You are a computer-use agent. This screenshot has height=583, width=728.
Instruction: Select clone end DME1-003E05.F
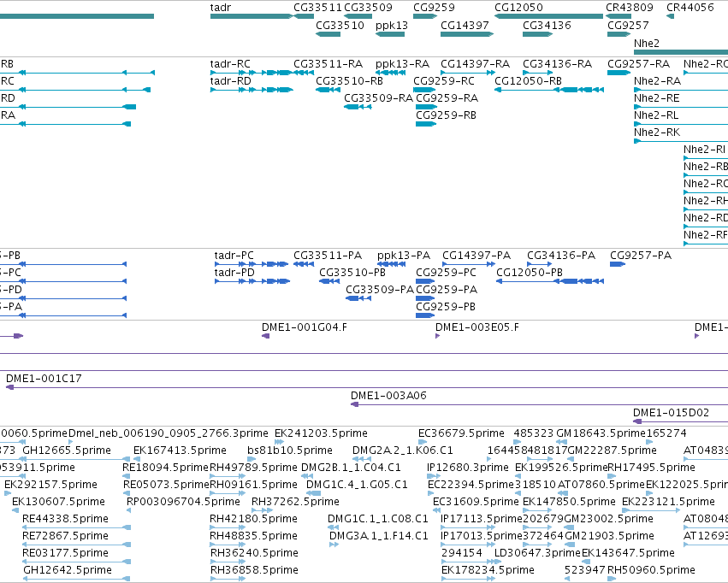(x=437, y=336)
